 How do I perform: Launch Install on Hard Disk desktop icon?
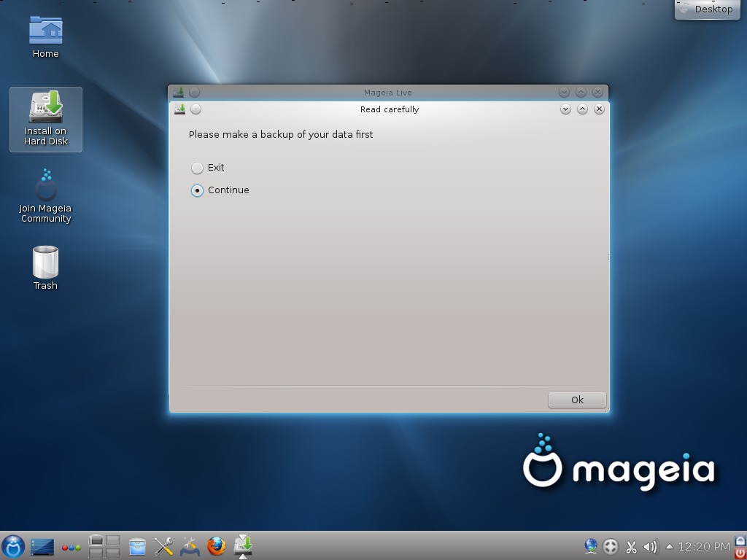click(x=46, y=119)
